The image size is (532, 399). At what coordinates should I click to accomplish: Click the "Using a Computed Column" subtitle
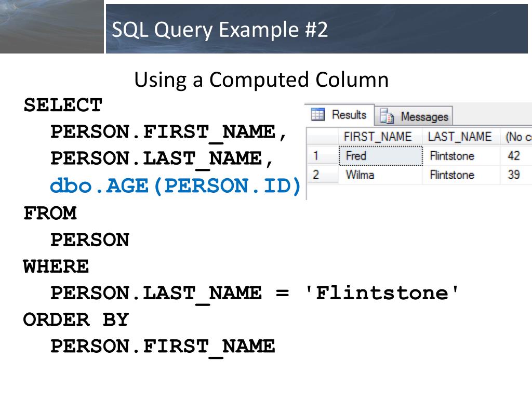[261, 80]
